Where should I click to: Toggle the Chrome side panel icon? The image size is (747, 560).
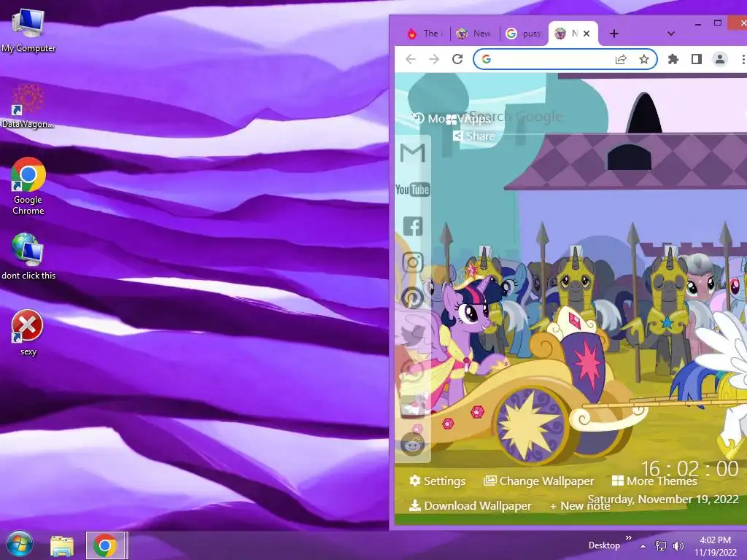coord(697,59)
